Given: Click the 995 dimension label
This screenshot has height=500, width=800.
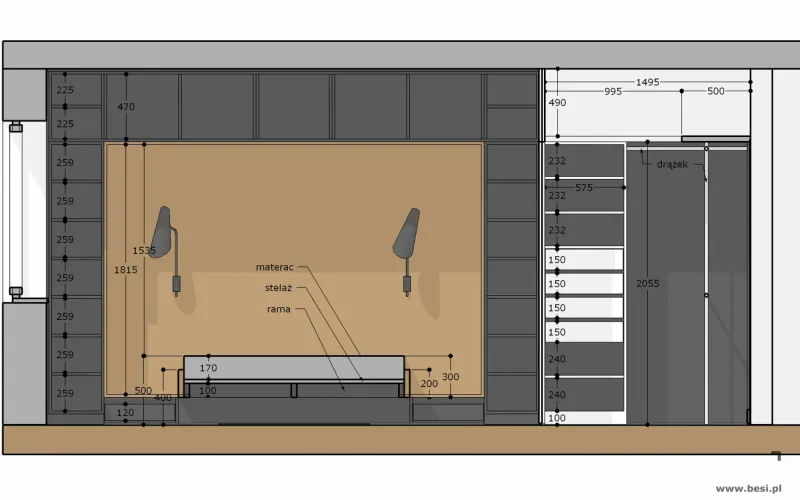Looking at the screenshot, I should (613, 92).
